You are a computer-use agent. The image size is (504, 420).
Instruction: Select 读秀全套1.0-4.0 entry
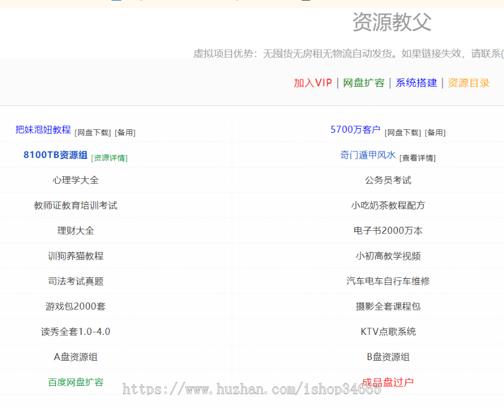click(x=76, y=332)
